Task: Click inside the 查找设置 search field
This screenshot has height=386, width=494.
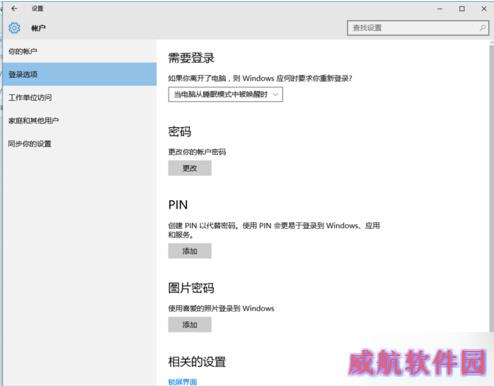Action: tap(418, 28)
